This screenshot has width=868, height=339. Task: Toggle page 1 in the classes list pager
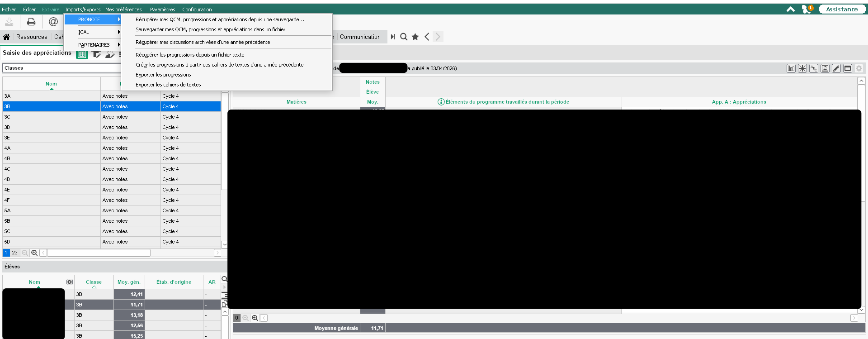coord(6,253)
